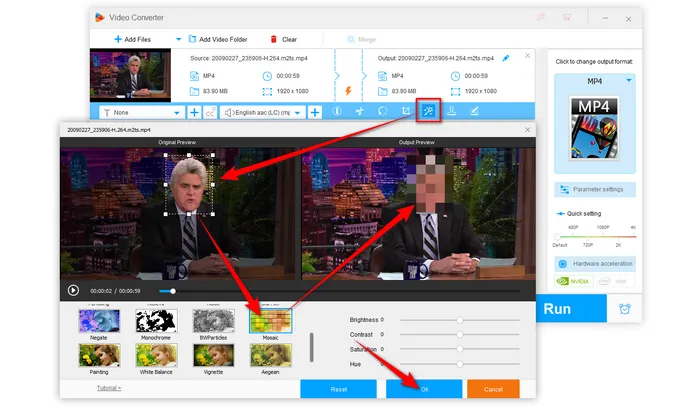700x407 pixels.
Task: Play the preview video
Action: coord(73,291)
